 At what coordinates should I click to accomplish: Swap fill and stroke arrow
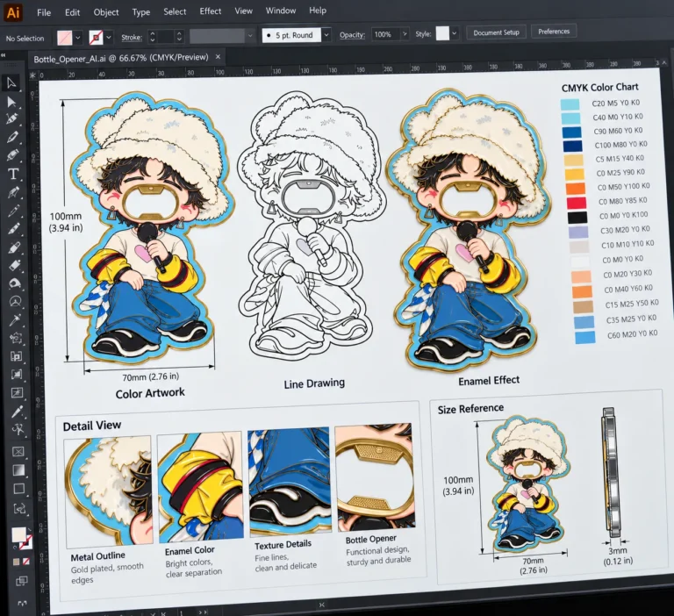29,532
